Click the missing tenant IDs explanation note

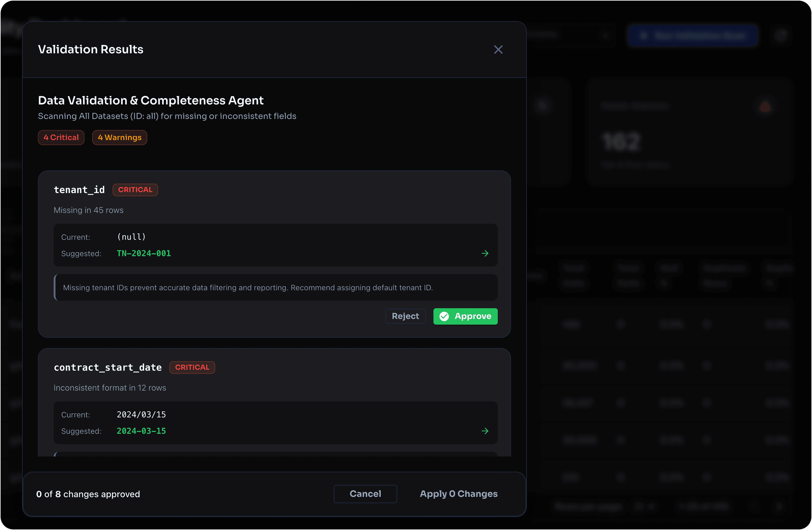pyautogui.click(x=248, y=288)
